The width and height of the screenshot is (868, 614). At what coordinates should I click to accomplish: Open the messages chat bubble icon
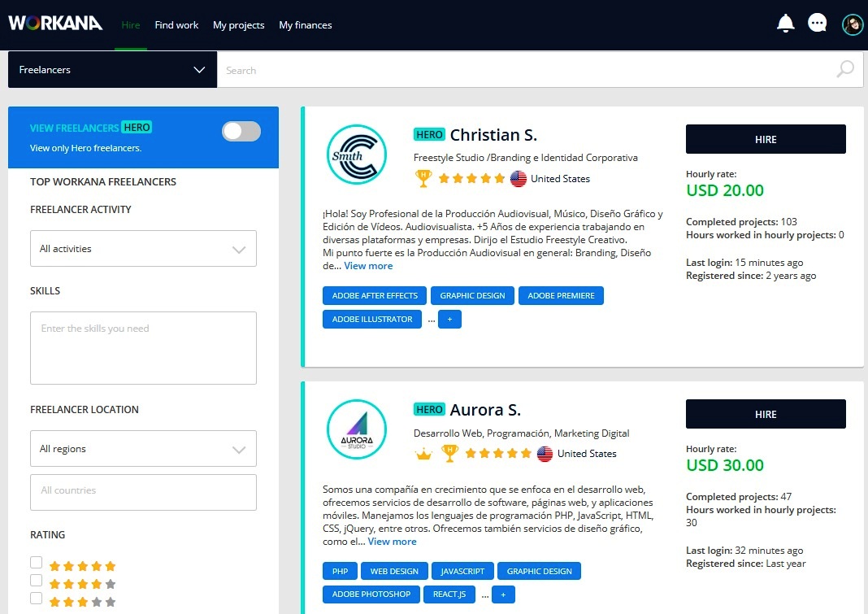pyautogui.click(x=817, y=24)
